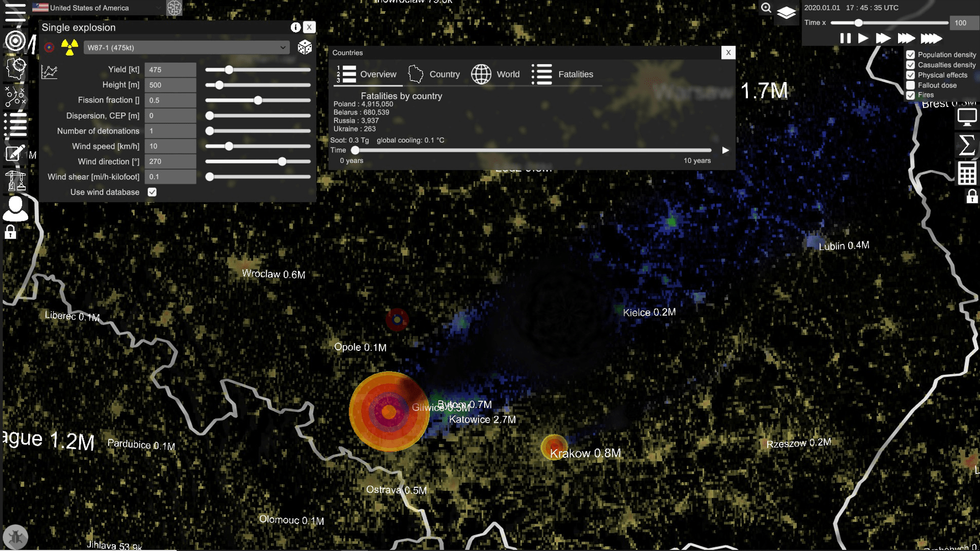Click the Wroclaw 0.6M city label
Screen dimensions: 980x551
pos(274,274)
